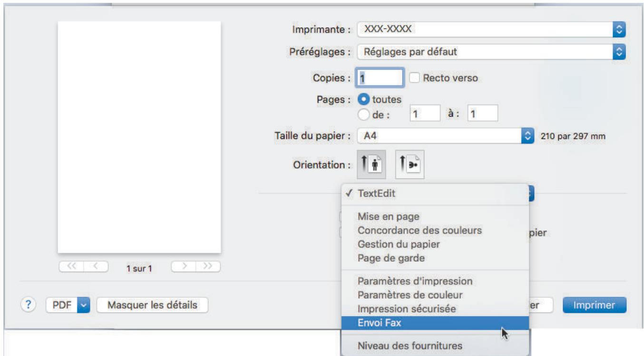This screenshot has width=644, height=356.
Task: Select the 'toutes' pages radio button
Action: pos(363,100)
